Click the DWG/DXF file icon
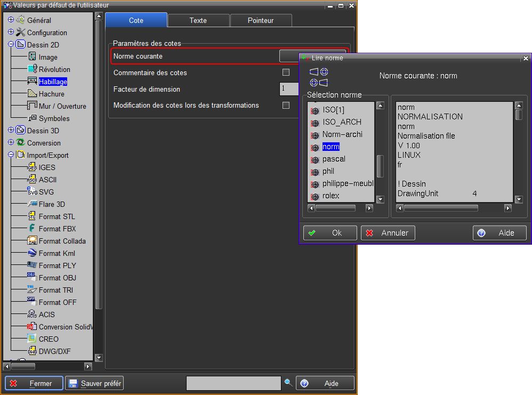The height and width of the screenshot is (395, 532). (x=32, y=351)
